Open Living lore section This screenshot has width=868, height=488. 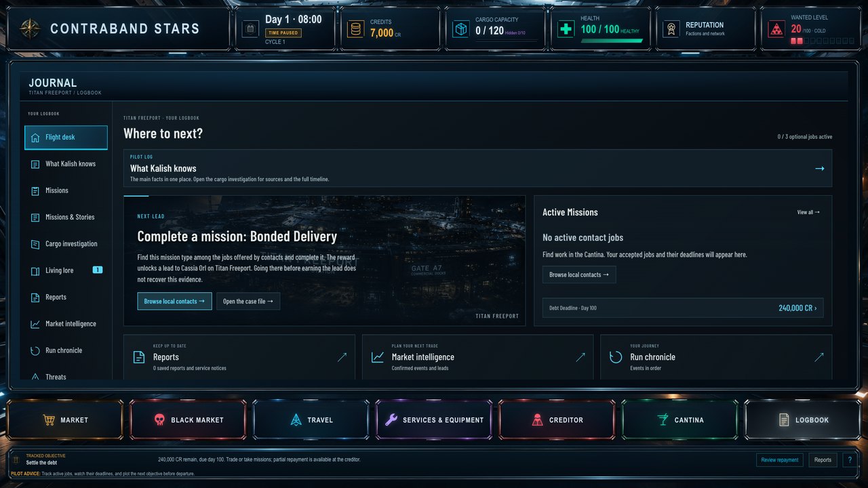66,271
